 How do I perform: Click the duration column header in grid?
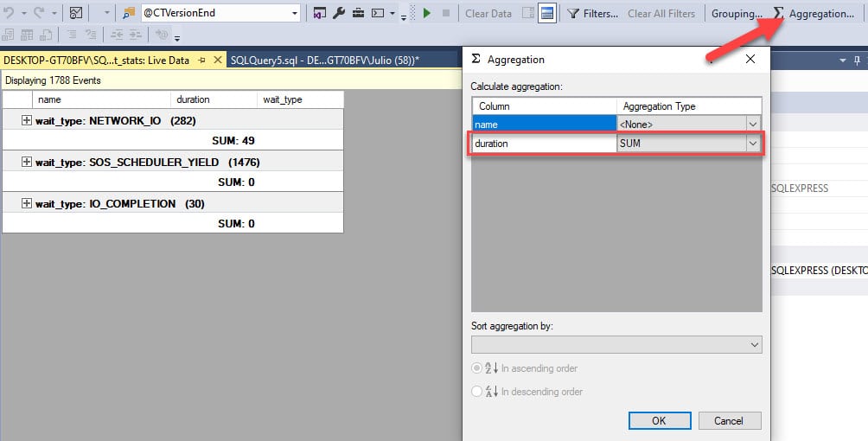tap(214, 99)
